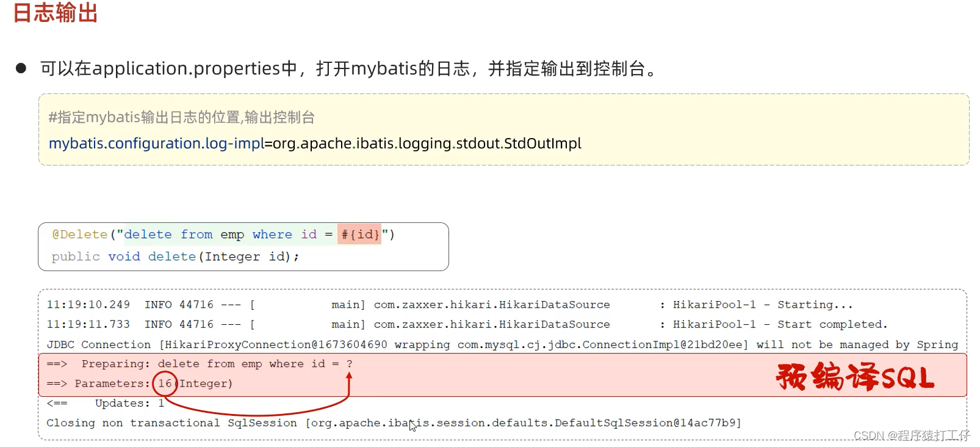Click the Updates: 1 log line
The width and height of the screenshot is (980, 447).
106,403
